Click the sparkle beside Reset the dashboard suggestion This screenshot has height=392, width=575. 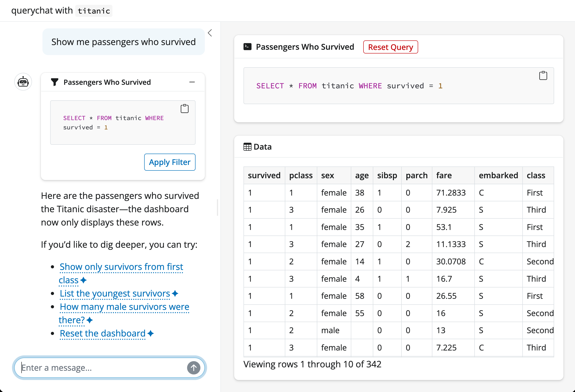click(150, 333)
